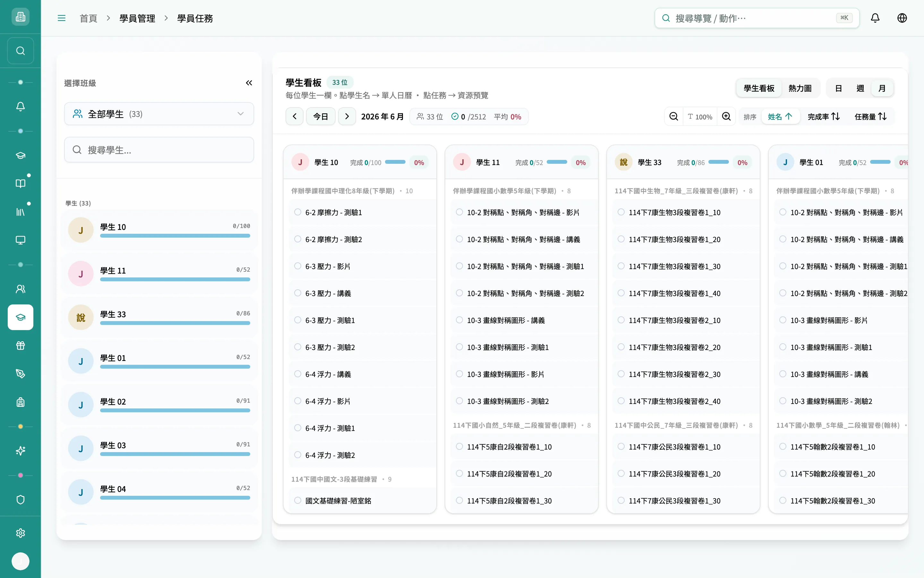Click the sidebar open-book icon
924x578 pixels.
20,183
